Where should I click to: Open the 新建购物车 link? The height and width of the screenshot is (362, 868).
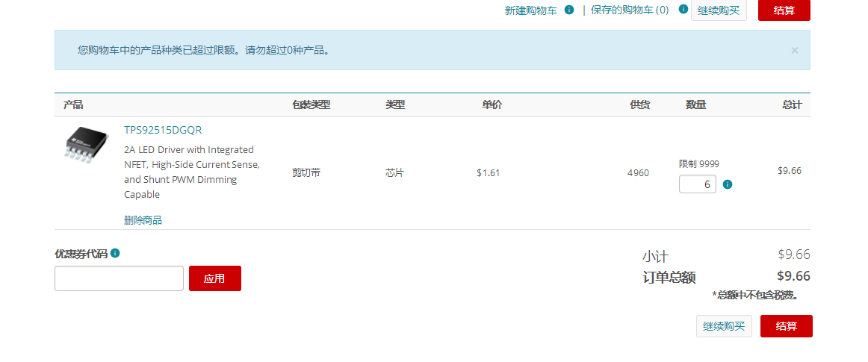[x=531, y=10]
